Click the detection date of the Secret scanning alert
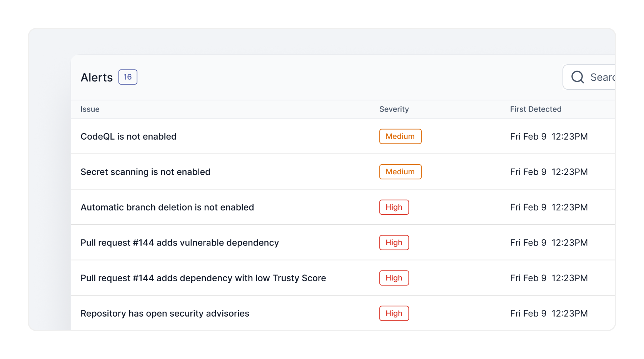This screenshot has width=644, height=359. (x=549, y=172)
